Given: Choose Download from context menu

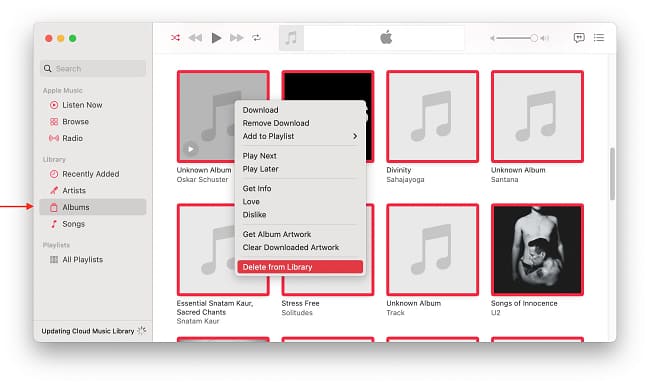Looking at the screenshot, I should click(300, 110).
